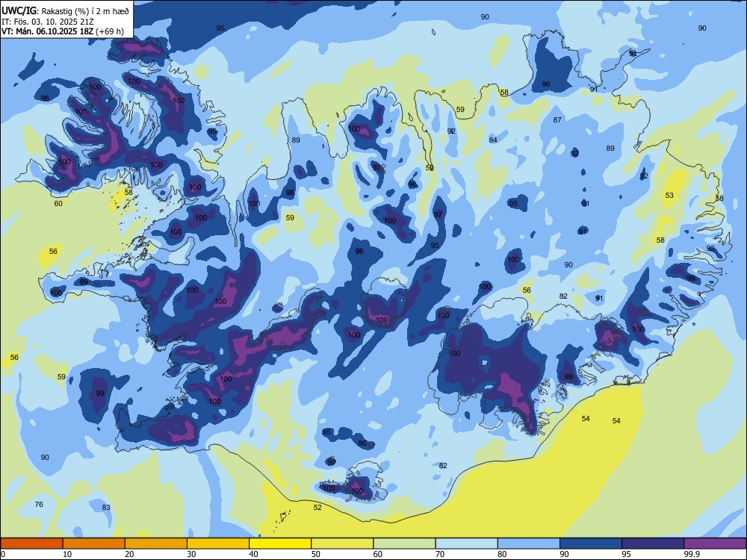Click the '(+69 h)' forecast offset text
747x560 pixels.
coord(110,31)
